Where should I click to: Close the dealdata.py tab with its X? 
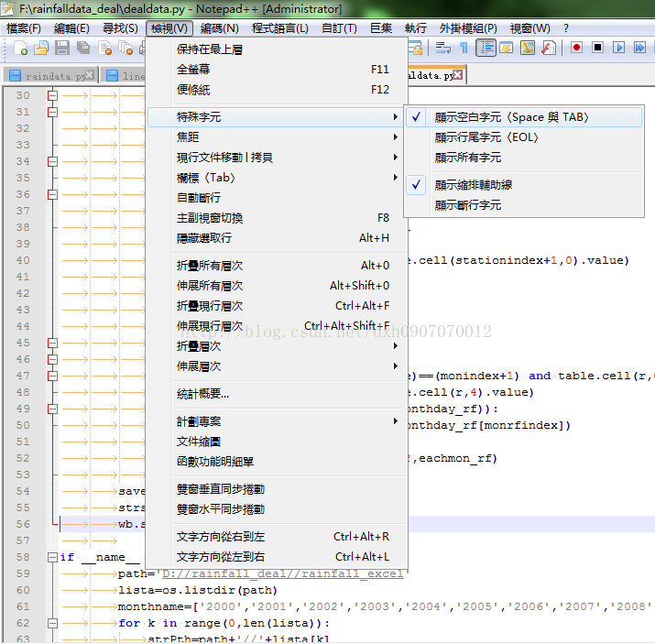(x=458, y=74)
